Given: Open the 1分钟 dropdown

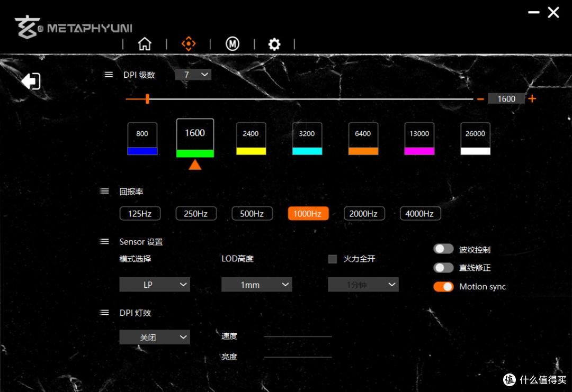Looking at the screenshot, I should click(x=363, y=285).
